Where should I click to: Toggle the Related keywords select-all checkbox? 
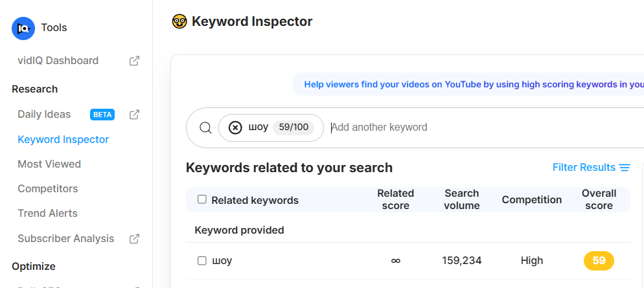(x=202, y=199)
